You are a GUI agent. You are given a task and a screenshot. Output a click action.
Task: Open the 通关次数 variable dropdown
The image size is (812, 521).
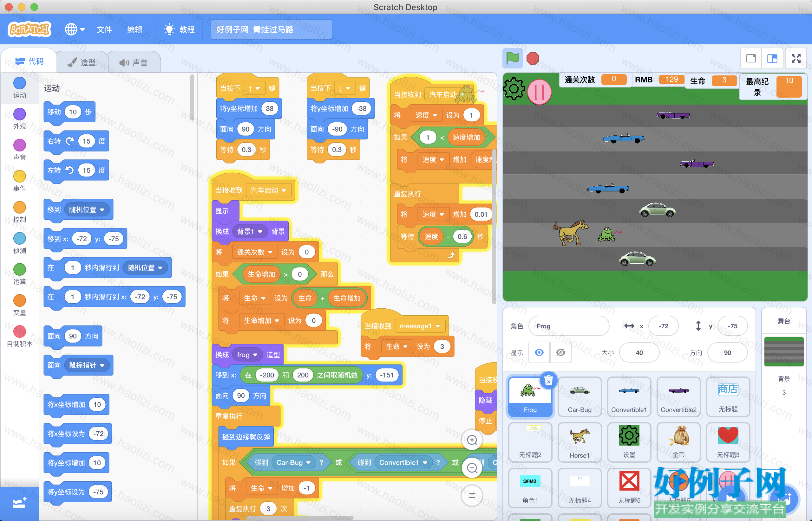pos(255,252)
